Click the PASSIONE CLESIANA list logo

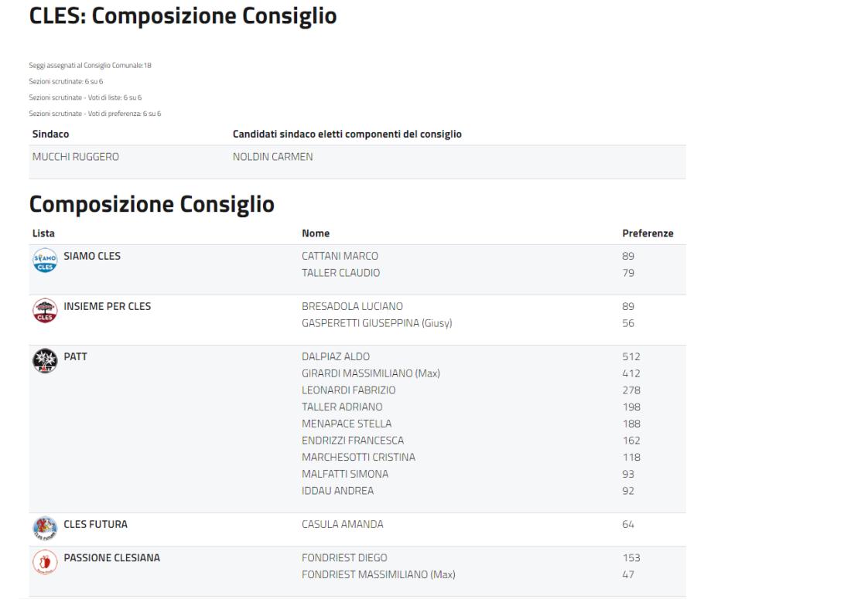[x=43, y=562]
